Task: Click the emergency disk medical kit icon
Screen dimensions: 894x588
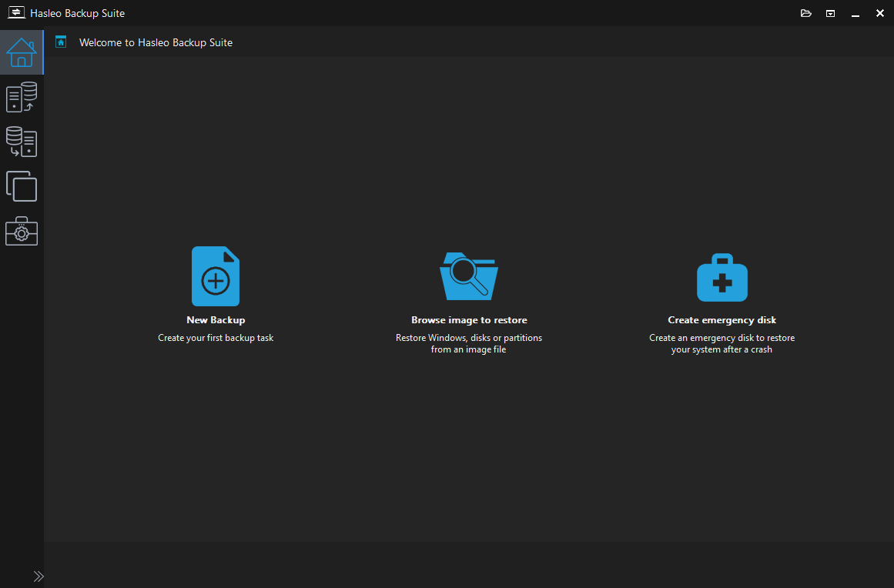Action: [722, 278]
